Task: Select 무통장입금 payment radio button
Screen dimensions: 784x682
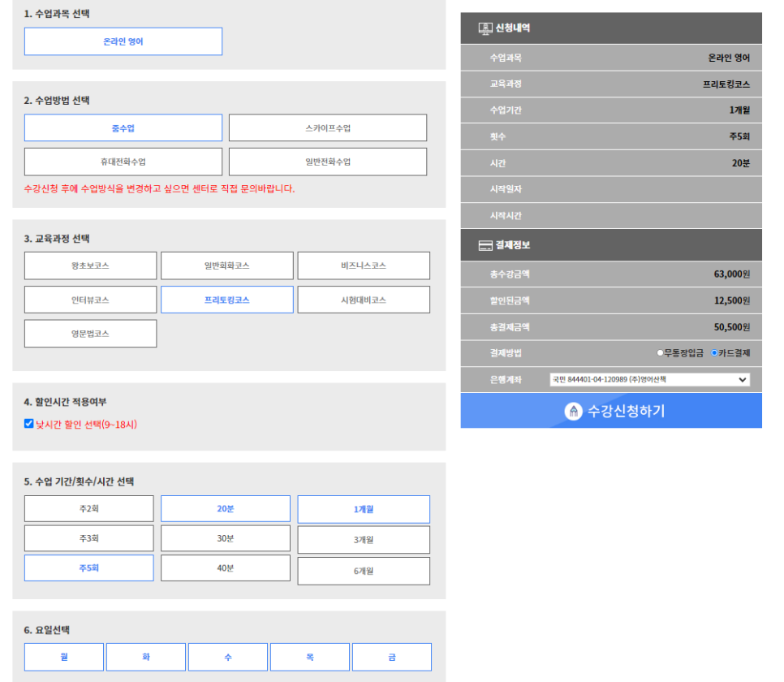Action: coord(660,352)
